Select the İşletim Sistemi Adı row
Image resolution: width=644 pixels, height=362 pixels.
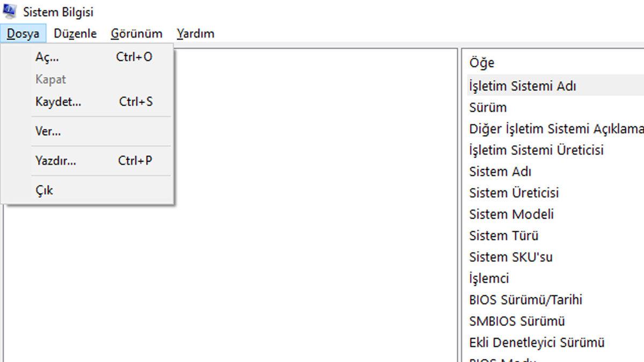523,85
